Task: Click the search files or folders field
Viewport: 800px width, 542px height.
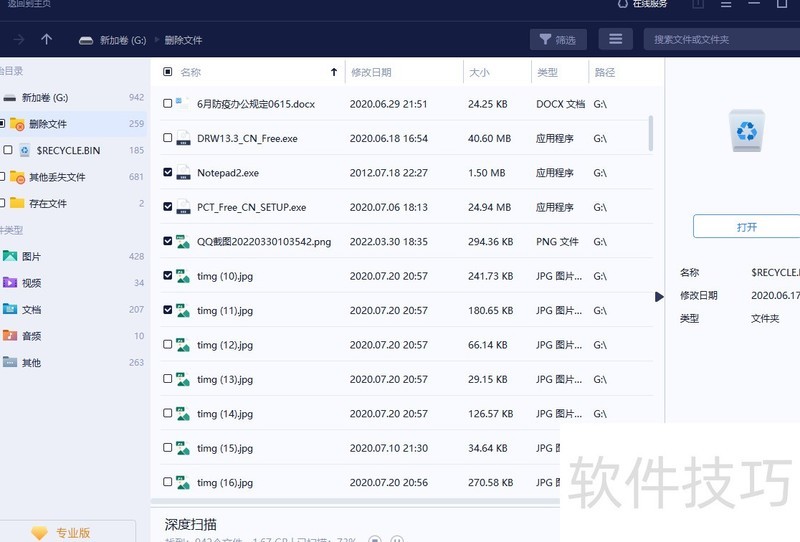Action: (x=720, y=39)
